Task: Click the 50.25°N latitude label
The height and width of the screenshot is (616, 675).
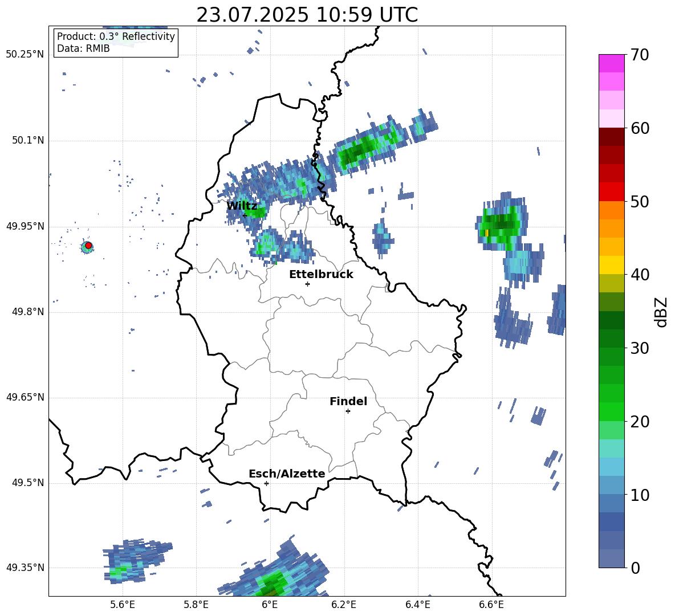Action: [x=25, y=55]
